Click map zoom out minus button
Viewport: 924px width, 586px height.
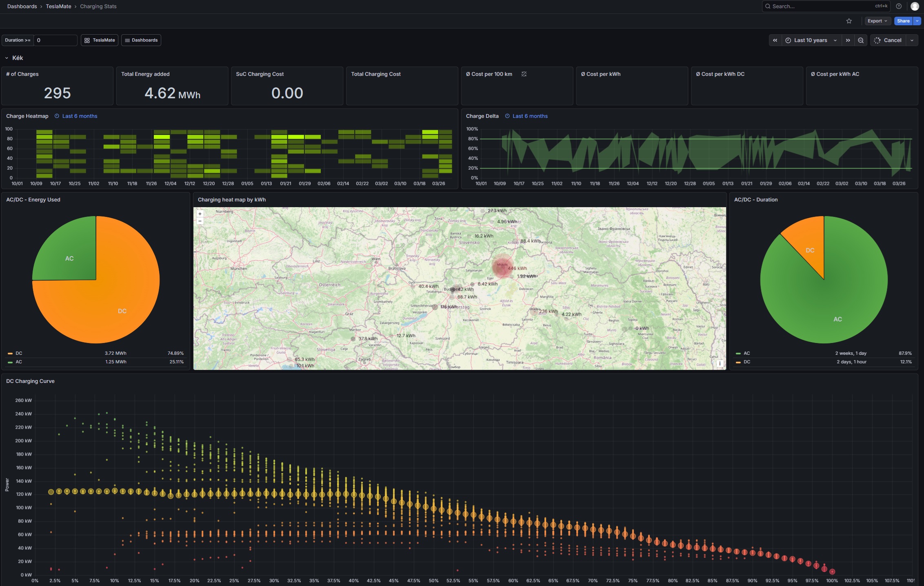pos(200,221)
